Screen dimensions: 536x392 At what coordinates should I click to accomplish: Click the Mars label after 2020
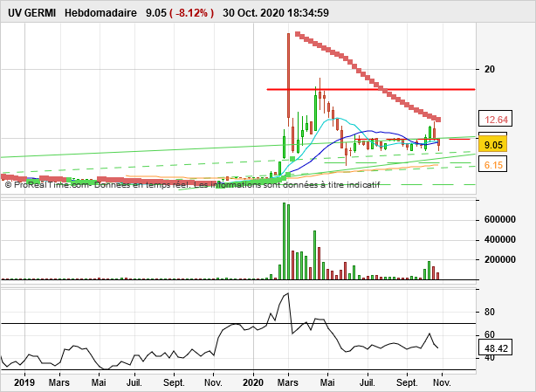pyautogui.click(x=288, y=382)
